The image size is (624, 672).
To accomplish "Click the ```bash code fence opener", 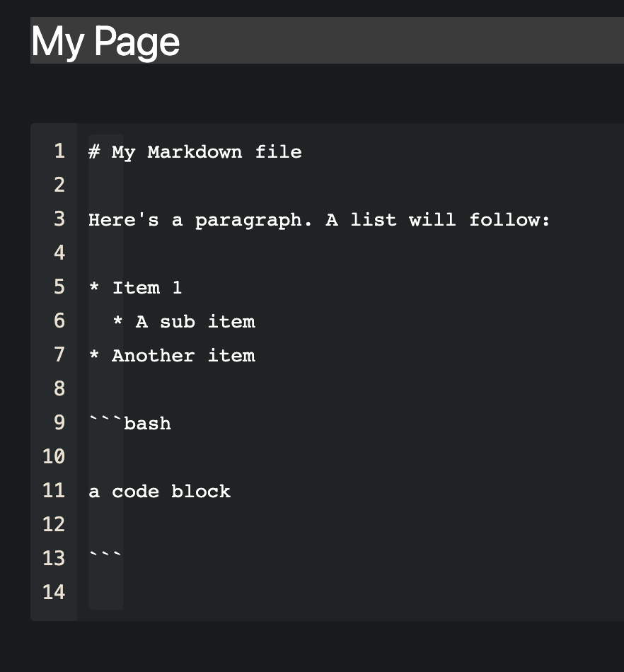I will point(129,423).
